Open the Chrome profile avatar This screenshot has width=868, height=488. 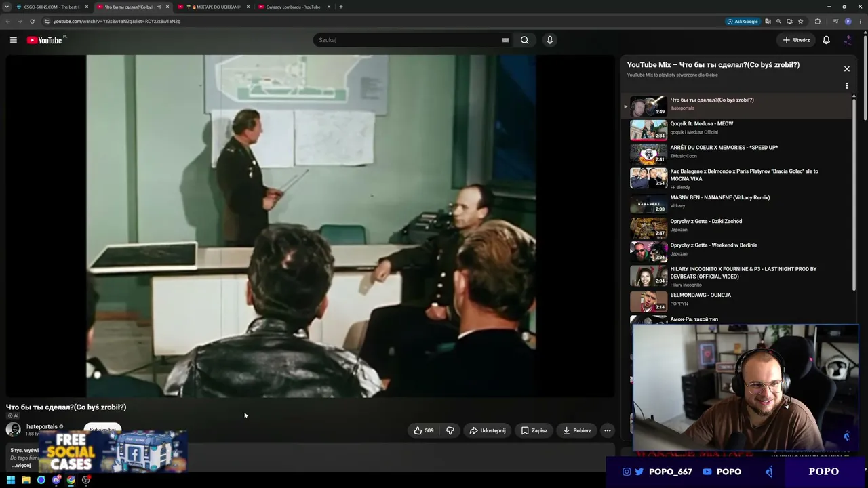click(x=848, y=21)
